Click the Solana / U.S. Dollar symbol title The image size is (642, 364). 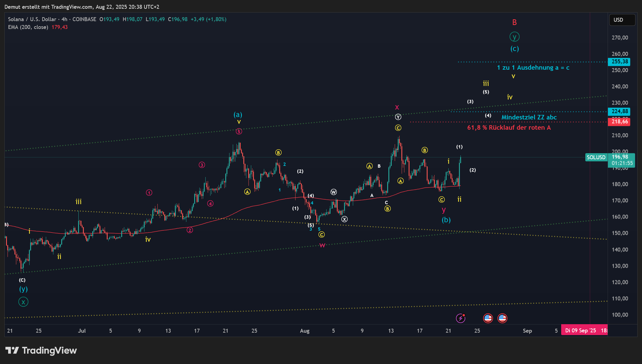(32, 19)
